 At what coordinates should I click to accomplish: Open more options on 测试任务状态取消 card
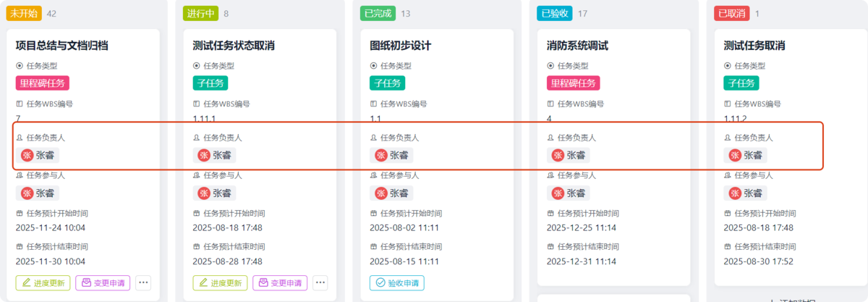coord(320,282)
